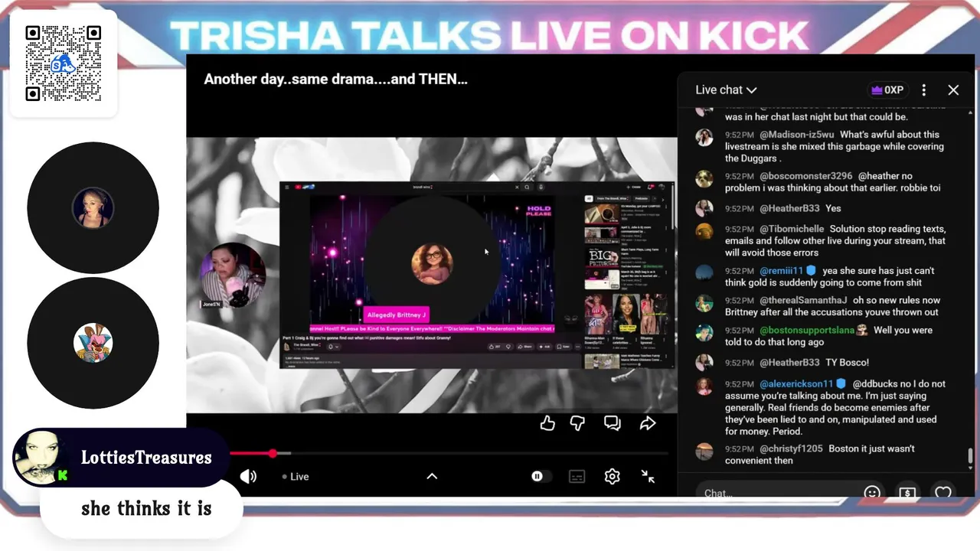Viewport: 980px width, 551px height.
Task: Expand the up-chevron in the player control bar
Action: point(432,476)
